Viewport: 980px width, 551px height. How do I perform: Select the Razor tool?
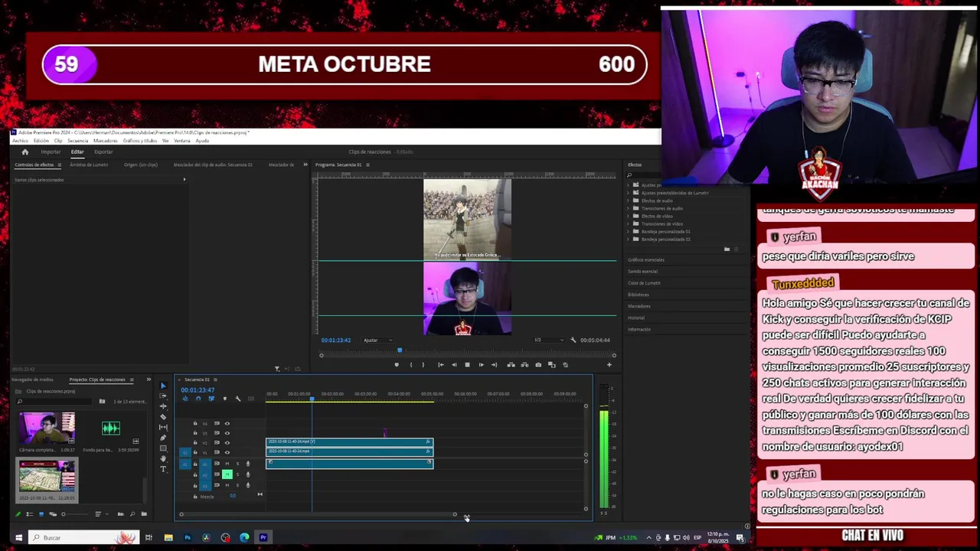pos(163,417)
